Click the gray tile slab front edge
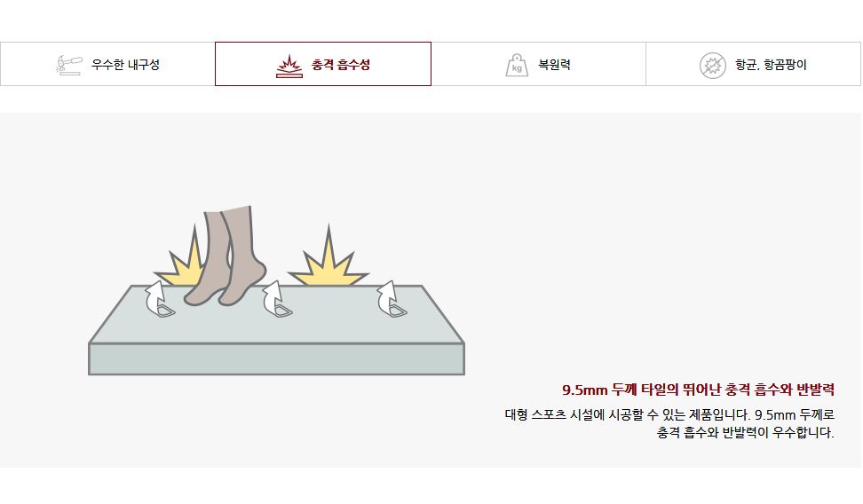863x504 pixels. 276,358
